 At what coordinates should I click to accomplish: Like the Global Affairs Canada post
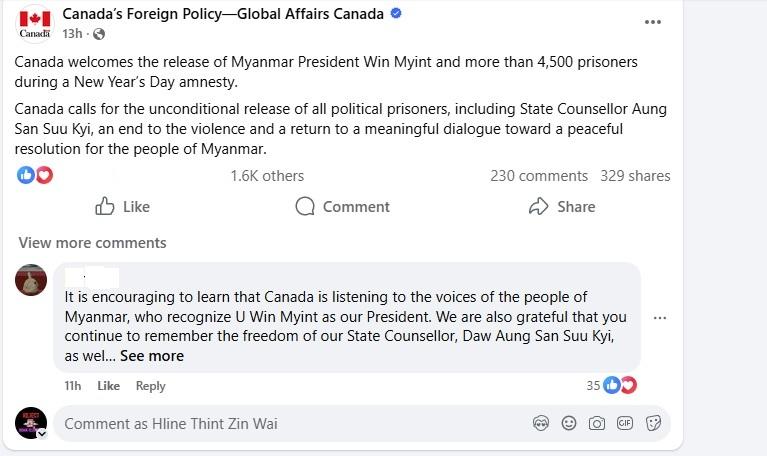click(122, 206)
